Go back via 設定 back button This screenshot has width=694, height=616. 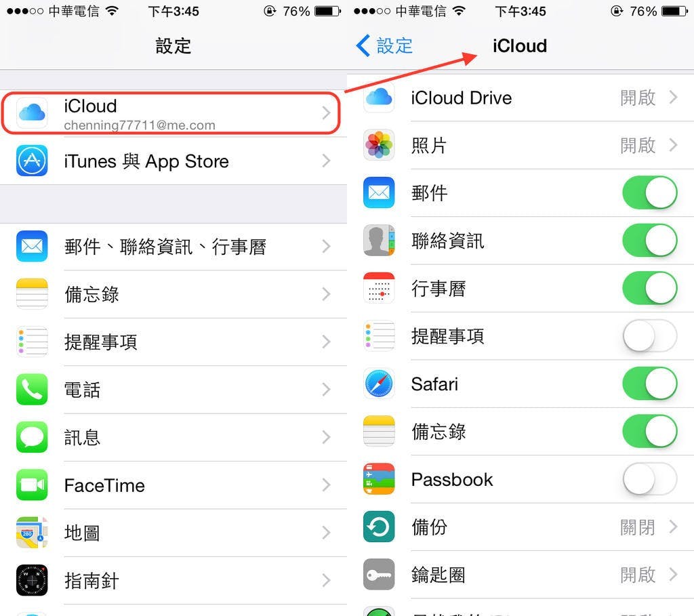pyautogui.click(x=384, y=45)
